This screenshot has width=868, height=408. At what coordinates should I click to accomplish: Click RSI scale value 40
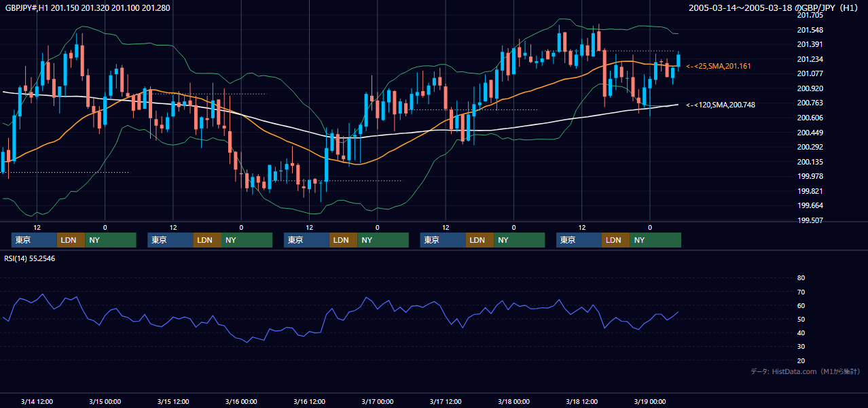[x=801, y=333]
